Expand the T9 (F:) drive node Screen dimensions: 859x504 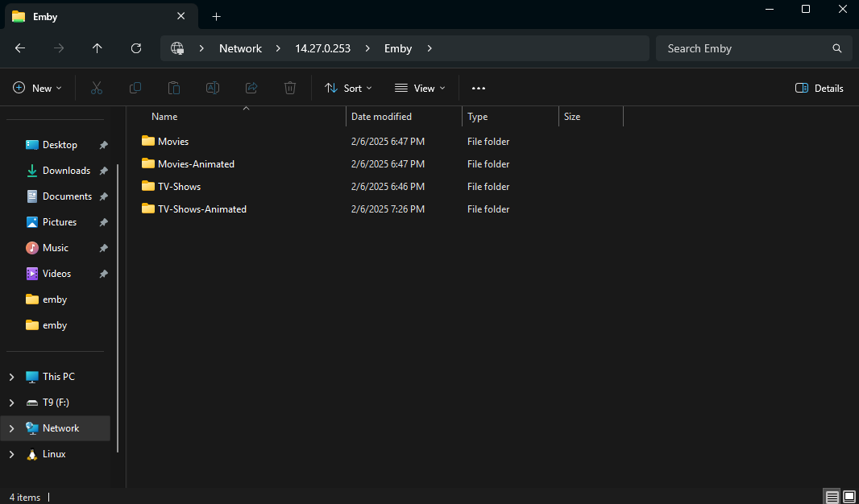11,403
